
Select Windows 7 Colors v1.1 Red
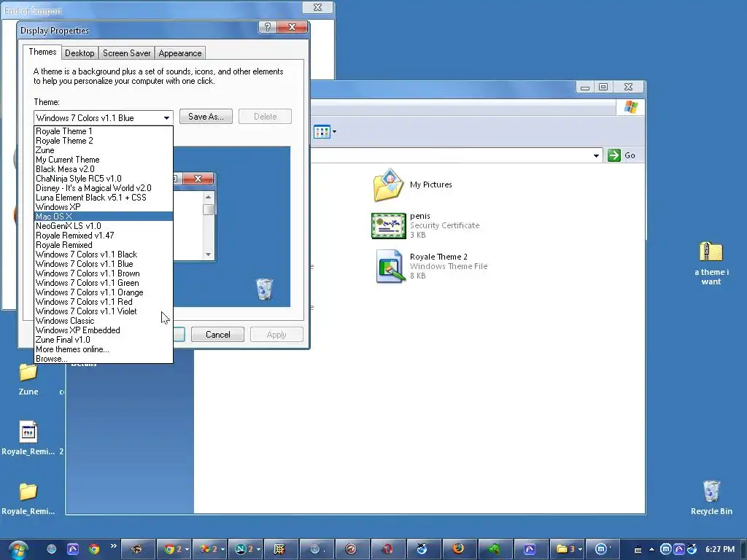pyautogui.click(x=104, y=302)
